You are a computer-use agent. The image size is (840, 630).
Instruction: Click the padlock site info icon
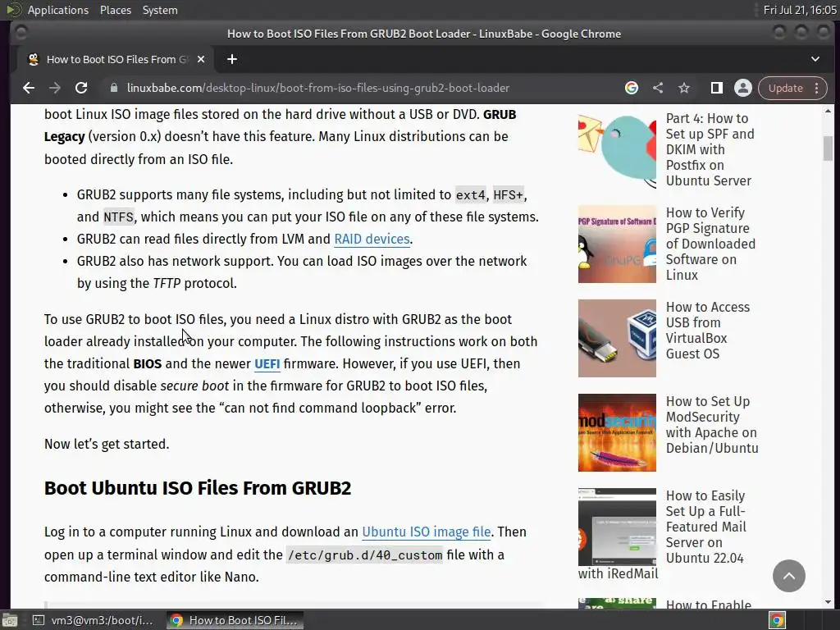click(113, 88)
